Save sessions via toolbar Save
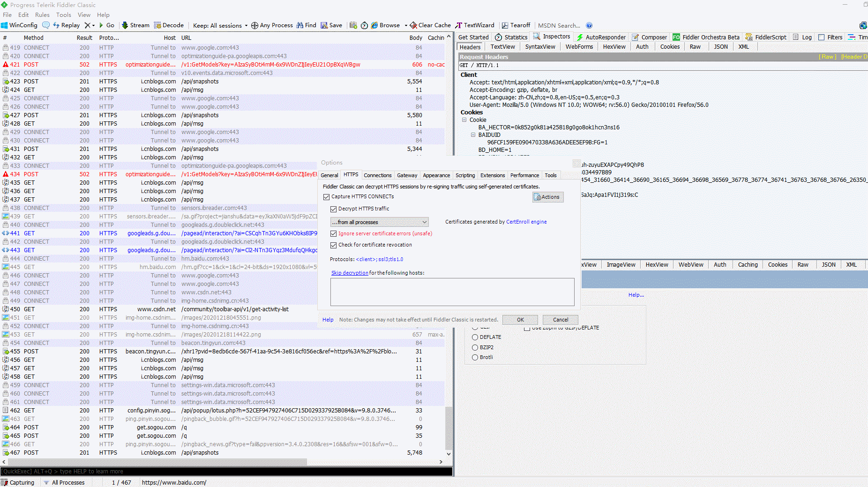 click(331, 25)
